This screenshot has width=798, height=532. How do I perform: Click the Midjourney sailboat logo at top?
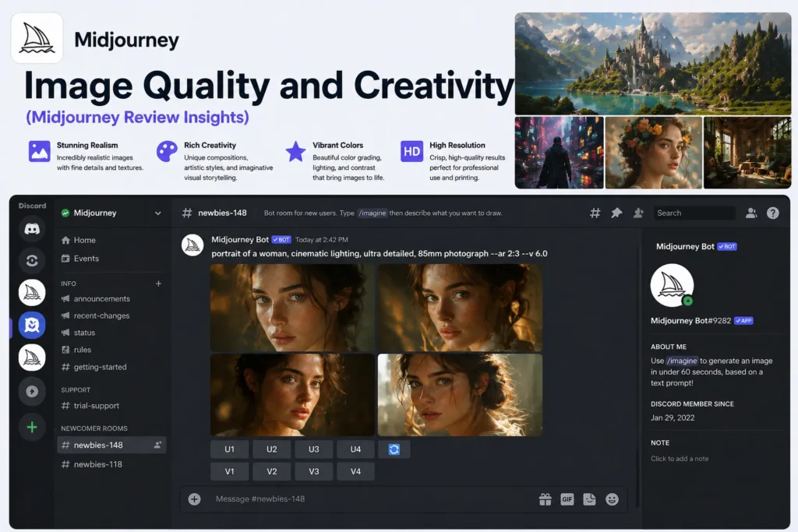[x=37, y=38]
